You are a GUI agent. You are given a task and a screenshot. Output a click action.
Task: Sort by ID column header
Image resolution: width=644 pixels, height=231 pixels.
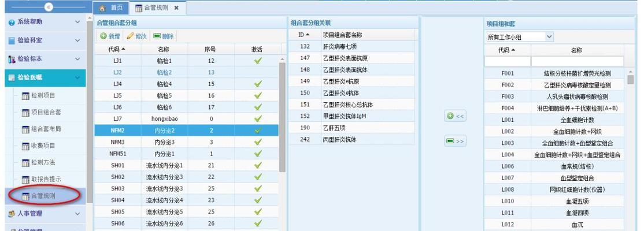click(304, 35)
